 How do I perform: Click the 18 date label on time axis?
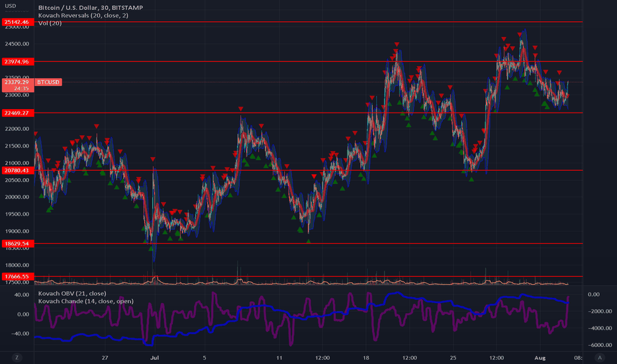pyautogui.click(x=366, y=357)
